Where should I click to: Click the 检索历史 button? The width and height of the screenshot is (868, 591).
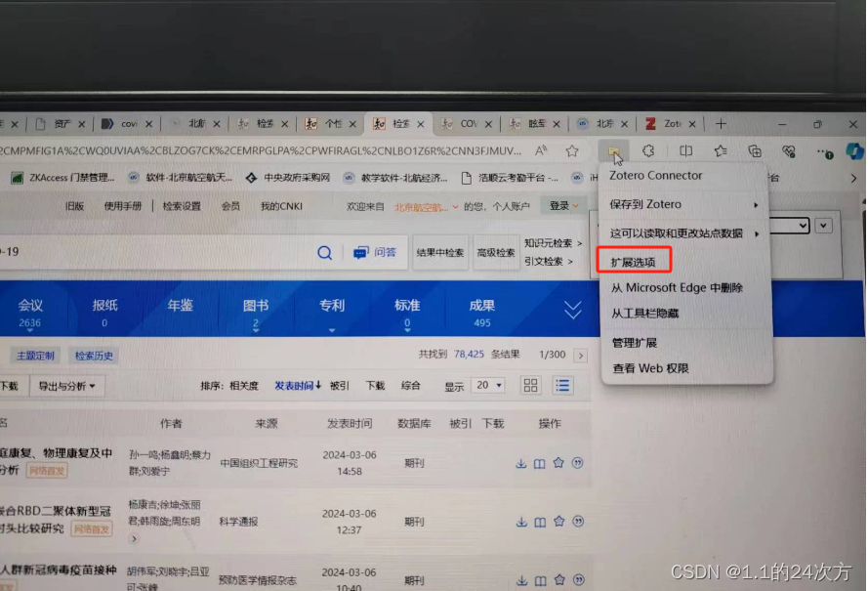94,356
